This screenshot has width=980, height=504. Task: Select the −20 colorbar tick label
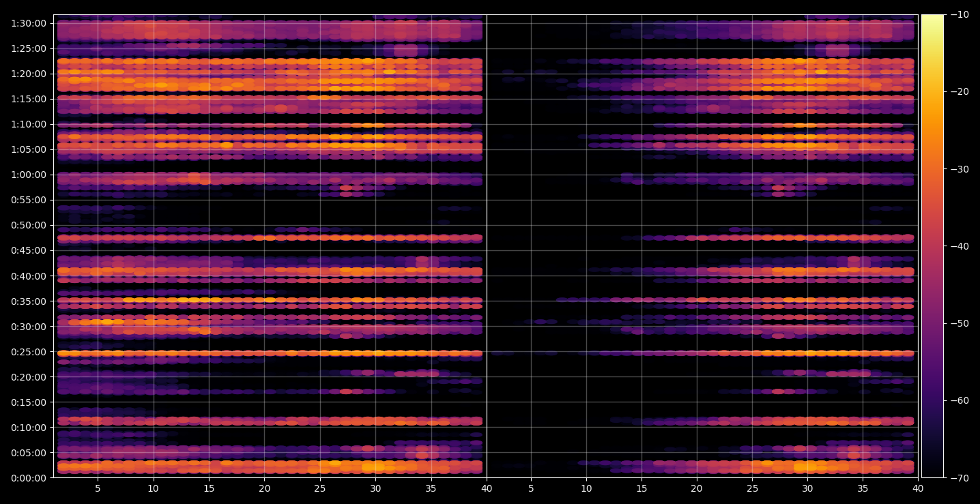pyautogui.click(x=960, y=91)
